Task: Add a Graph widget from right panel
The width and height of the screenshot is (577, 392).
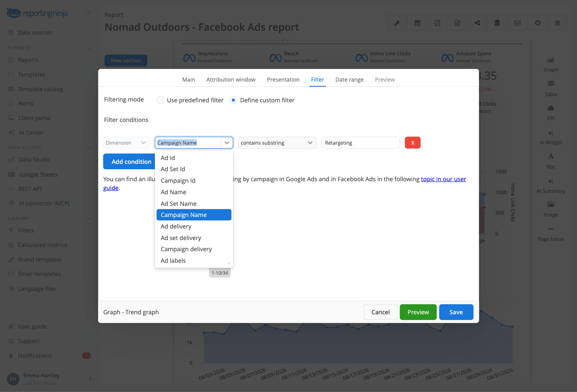Action: pos(551,65)
